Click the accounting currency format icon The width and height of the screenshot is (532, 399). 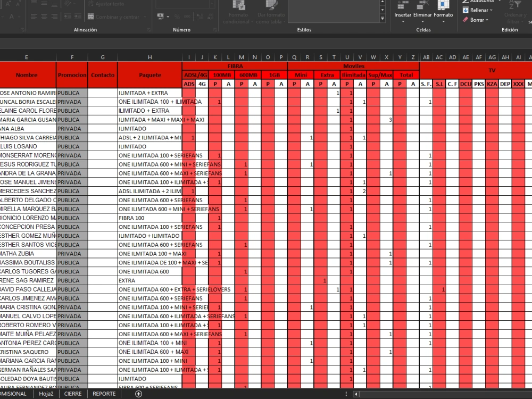[x=160, y=16]
